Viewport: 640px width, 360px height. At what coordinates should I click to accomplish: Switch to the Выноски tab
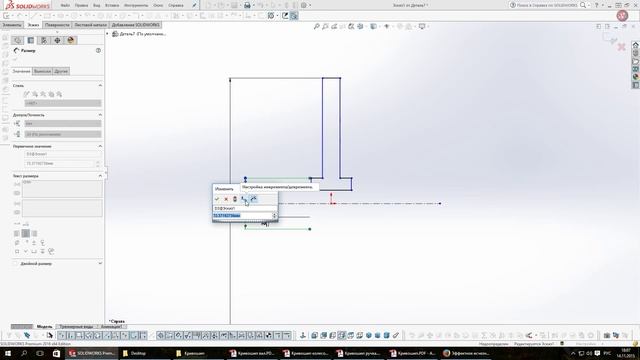tap(42, 71)
